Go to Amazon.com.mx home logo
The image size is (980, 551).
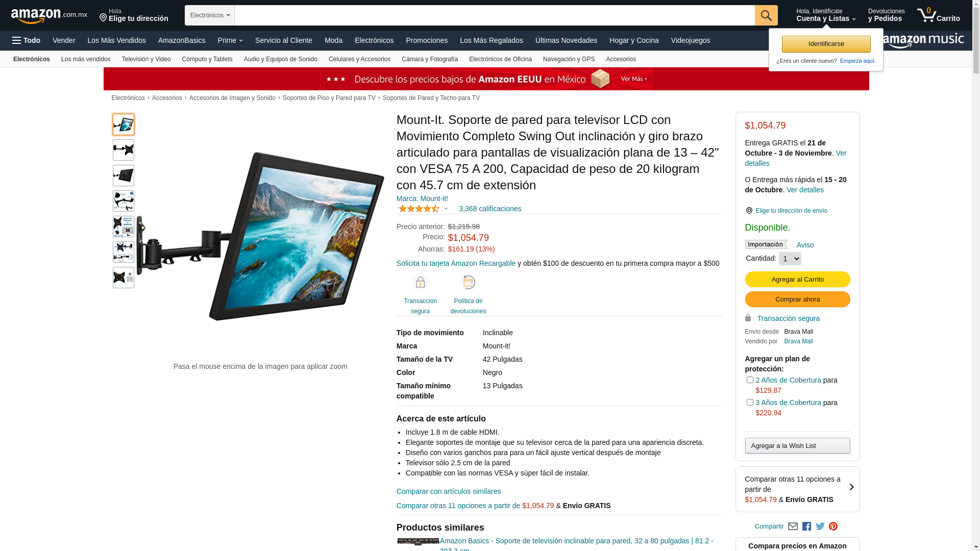coord(49,16)
